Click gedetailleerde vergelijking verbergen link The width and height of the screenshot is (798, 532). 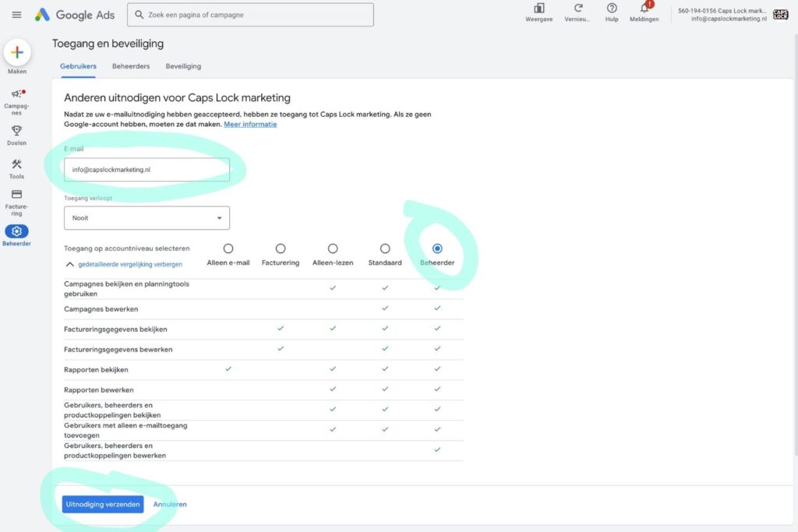tap(130, 265)
